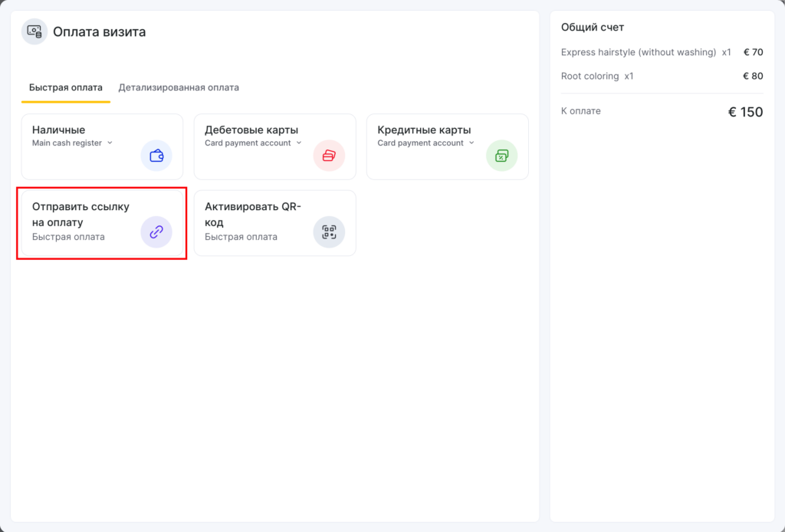785x532 pixels.
Task: Click the green credit card icon
Action: [501, 156]
